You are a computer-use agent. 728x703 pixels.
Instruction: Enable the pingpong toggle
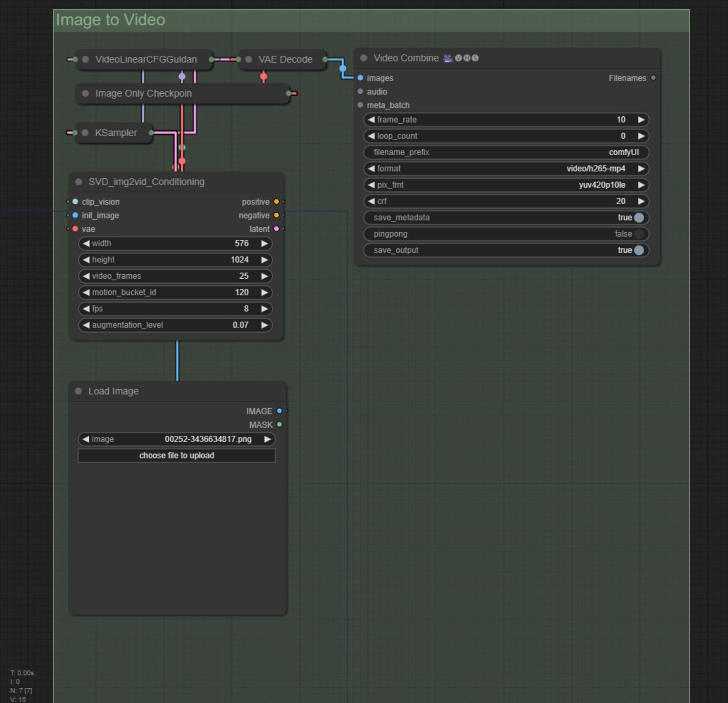639,234
